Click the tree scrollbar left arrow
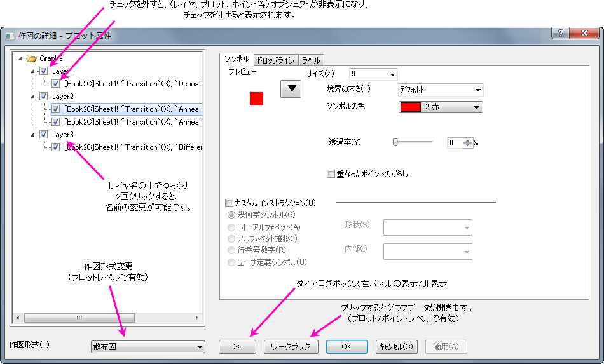604x364 pixels. [18, 318]
